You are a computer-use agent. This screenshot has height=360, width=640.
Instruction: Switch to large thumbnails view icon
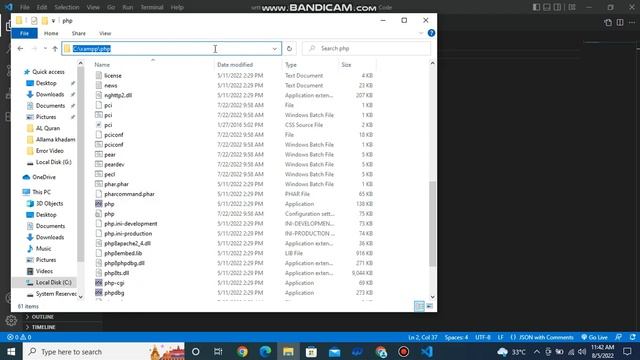[x=429, y=306]
